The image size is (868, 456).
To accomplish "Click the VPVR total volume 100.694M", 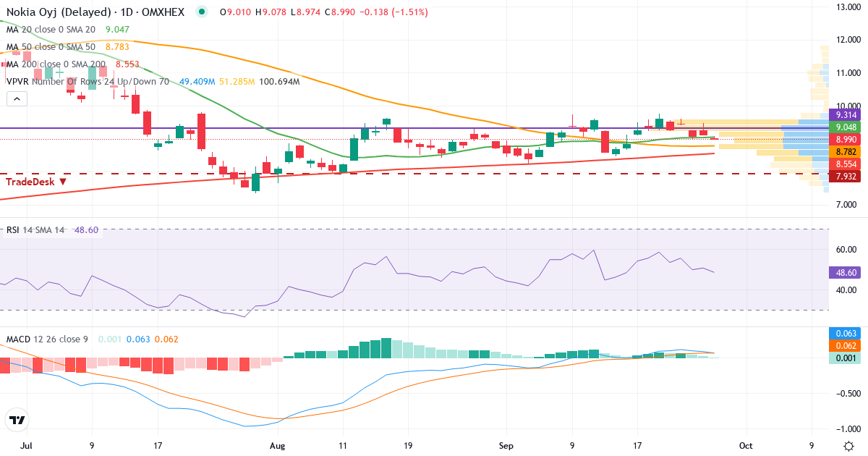I will (279, 82).
